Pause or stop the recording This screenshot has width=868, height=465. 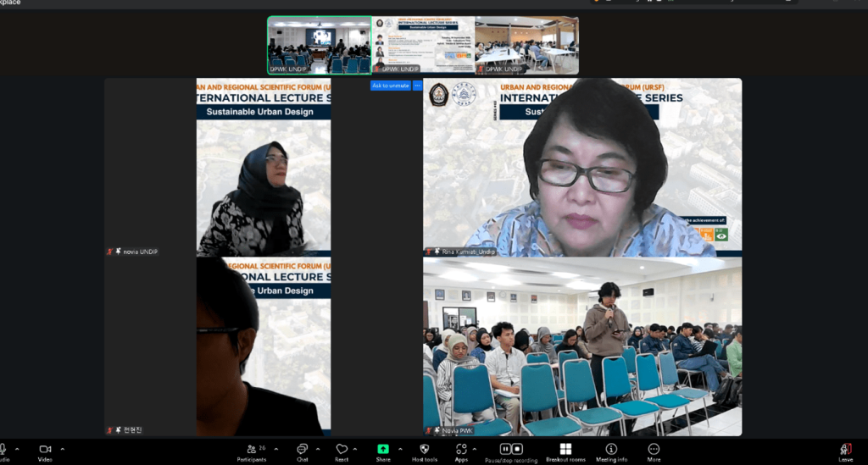[511, 450]
